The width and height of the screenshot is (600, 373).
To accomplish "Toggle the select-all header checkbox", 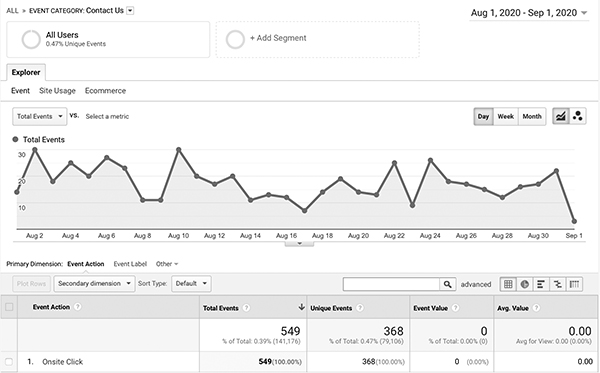I will click(x=9, y=307).
